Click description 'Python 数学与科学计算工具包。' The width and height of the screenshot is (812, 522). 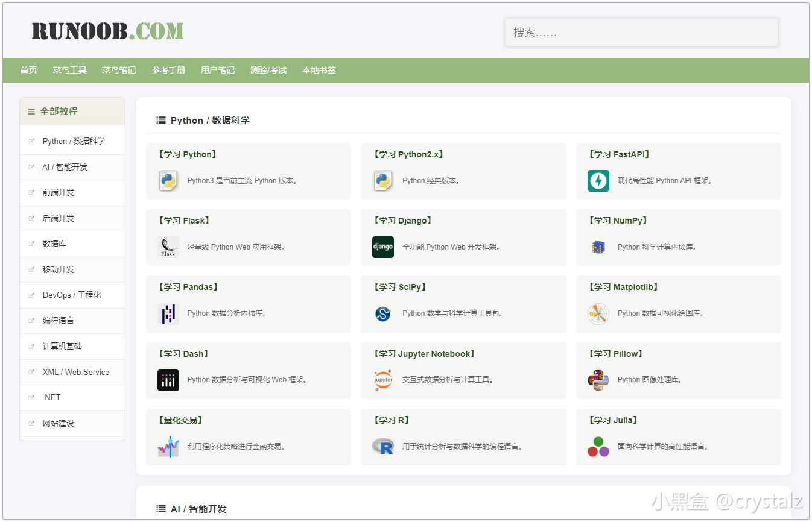click(x=453, y=313)
